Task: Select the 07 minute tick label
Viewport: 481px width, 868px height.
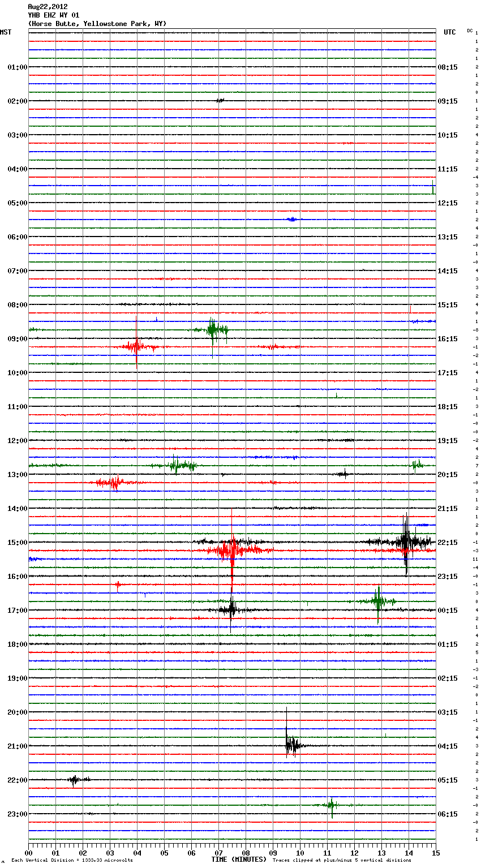Action: [218, 853]
